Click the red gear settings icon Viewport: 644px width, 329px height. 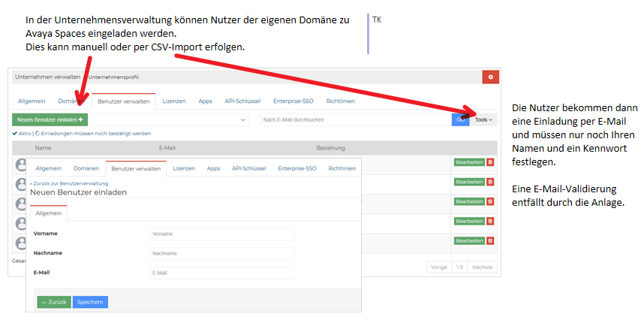point(490,77)
